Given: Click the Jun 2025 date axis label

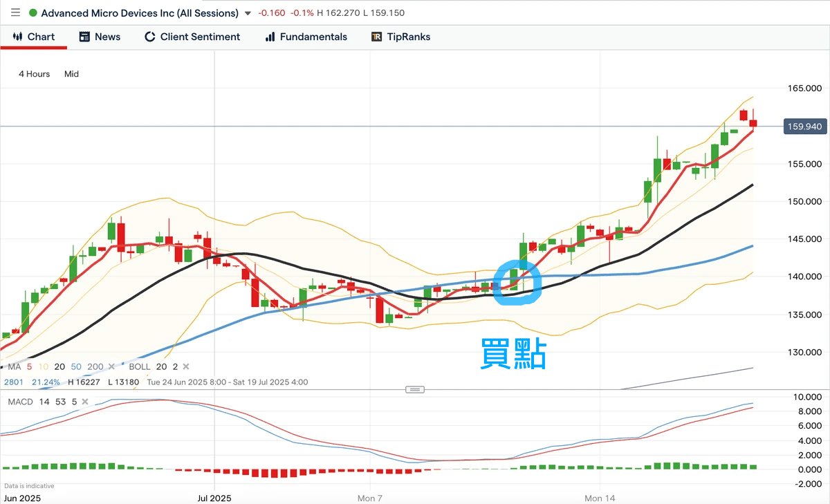Looking at the screenshot, I should [22, 498].
